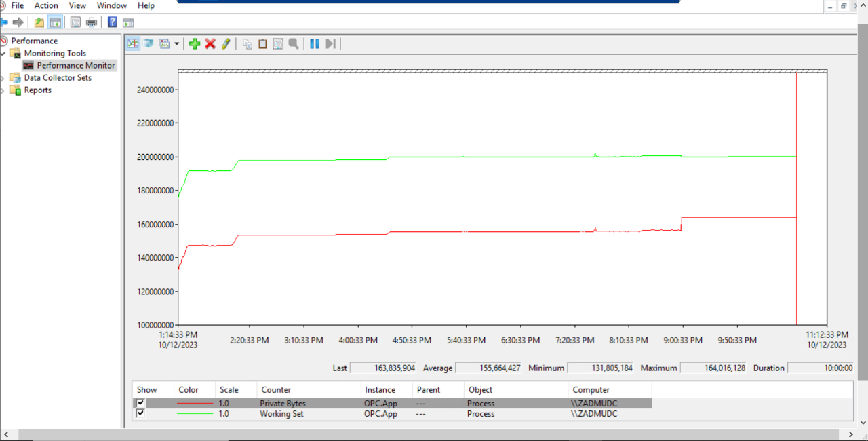
Task: Click the vertical scrollbar down arrow
Action: coord(863,423)
